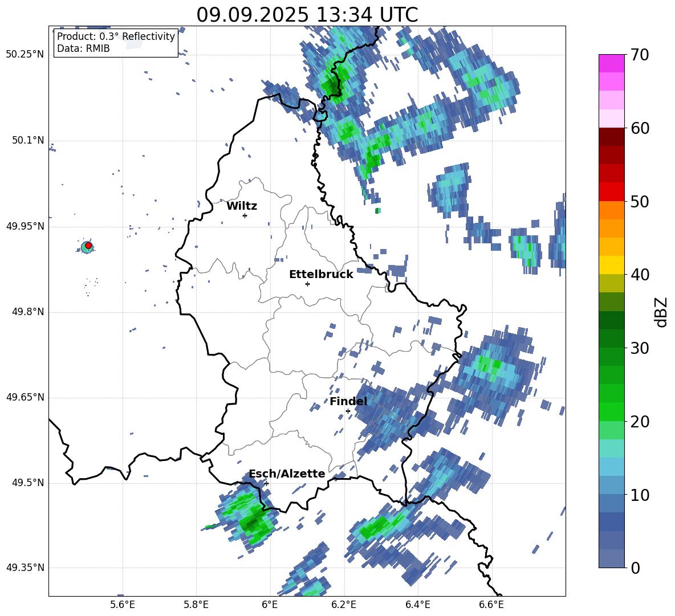Click the colorbar value 60
Image resolution: width=675 pixels, height=616 pixels.
(640, 128)
